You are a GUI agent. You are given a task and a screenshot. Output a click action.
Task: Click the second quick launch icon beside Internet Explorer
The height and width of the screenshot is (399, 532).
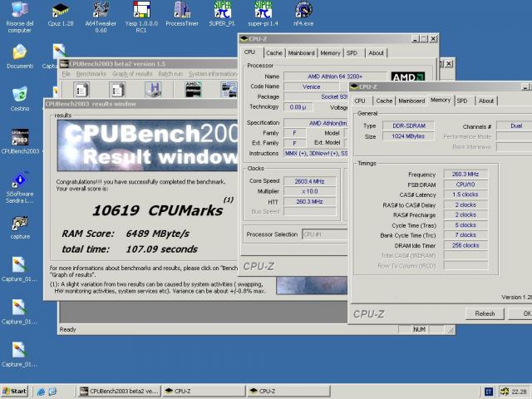[x=52, y=392]
